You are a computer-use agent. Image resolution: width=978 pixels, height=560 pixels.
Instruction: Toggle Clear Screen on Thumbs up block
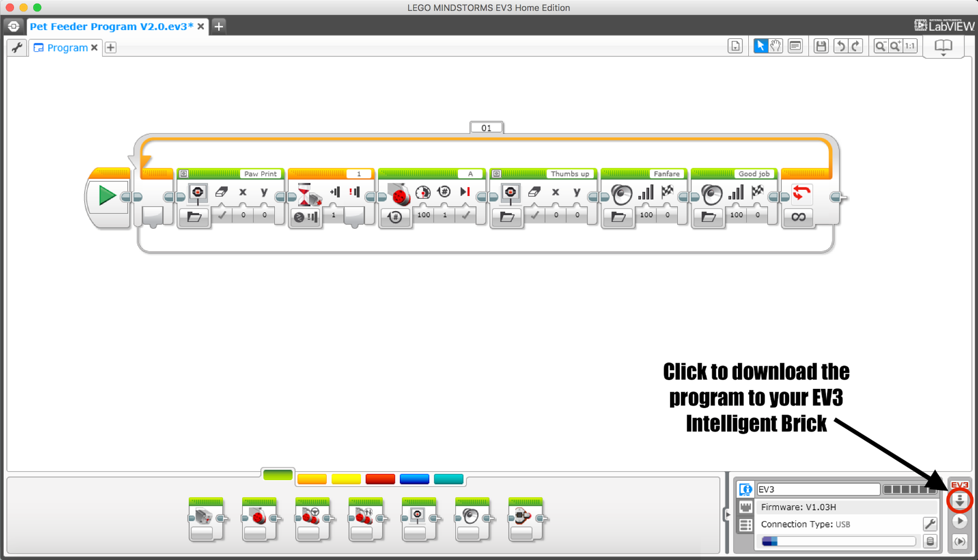[534, 215]
